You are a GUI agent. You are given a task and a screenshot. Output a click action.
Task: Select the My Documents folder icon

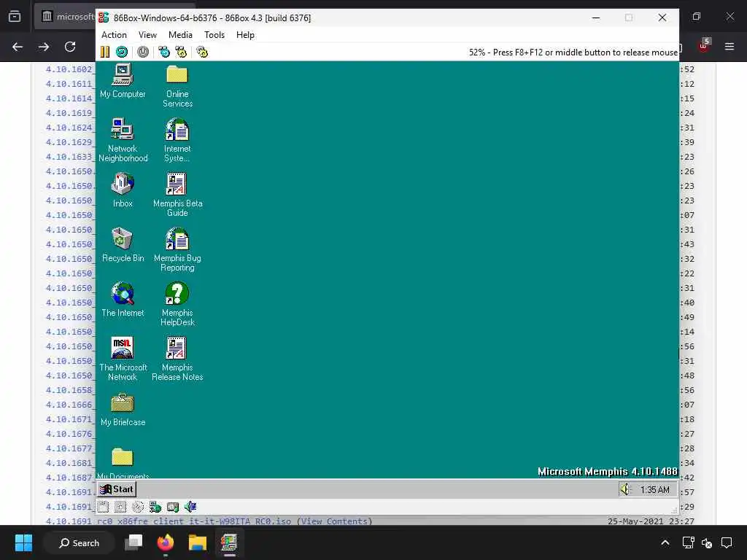click(x=123, y=462)
